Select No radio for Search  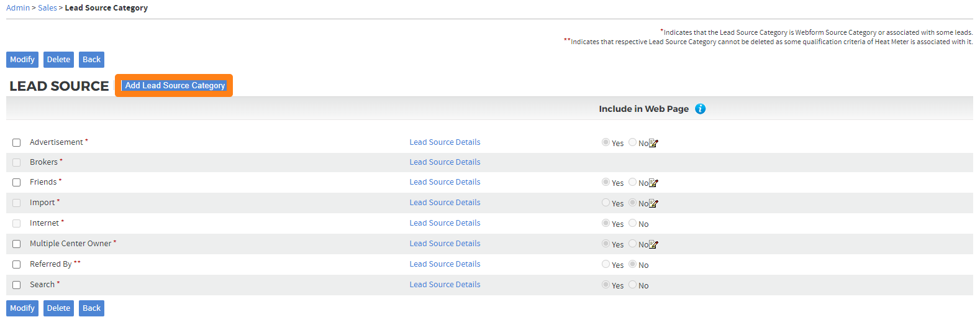[632, 285]
